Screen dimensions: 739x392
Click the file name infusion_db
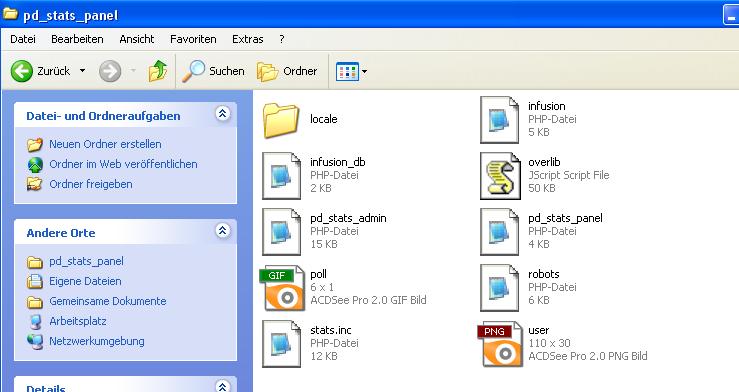[338, 162]
